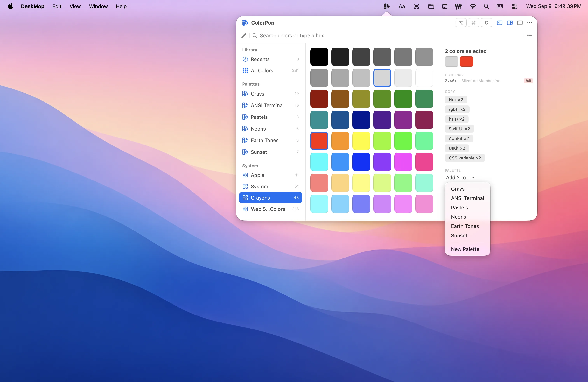Click the Option key modifier button
This screenshot has height=382, width=588.
461,23
